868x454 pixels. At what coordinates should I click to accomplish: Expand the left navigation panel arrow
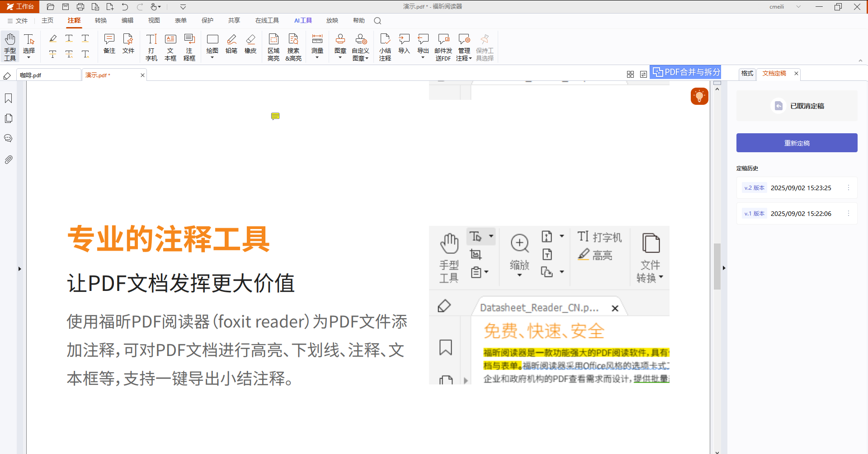point(19,269)
